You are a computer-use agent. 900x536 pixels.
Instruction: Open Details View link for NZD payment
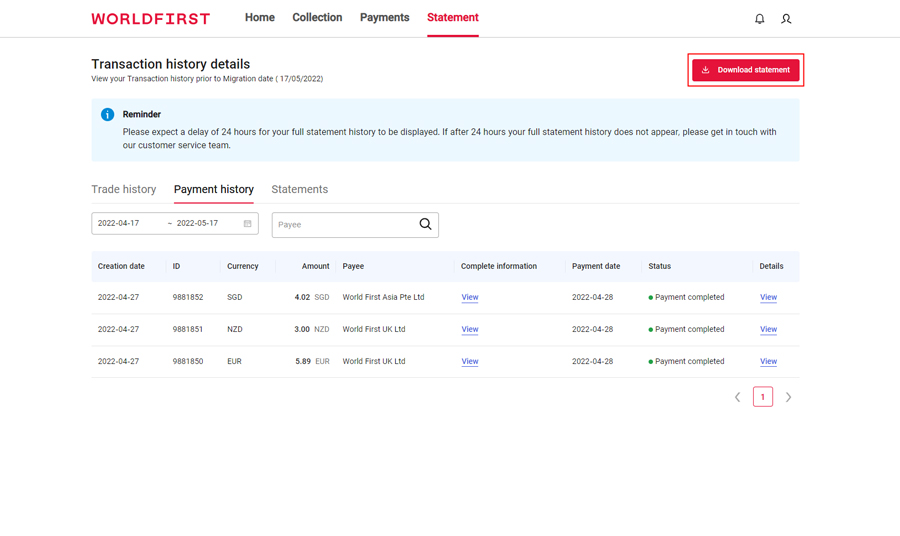(x=769, y=329)
